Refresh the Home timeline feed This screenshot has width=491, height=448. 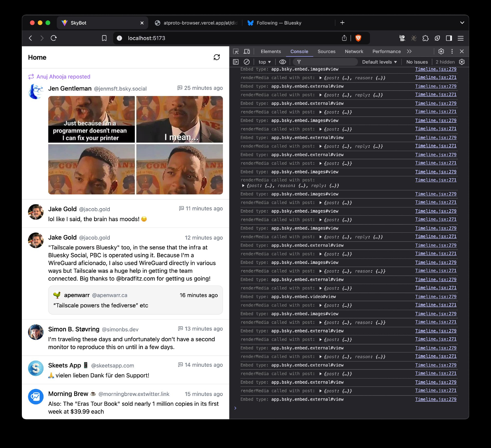pyautogui.click(x=217, y=57)
